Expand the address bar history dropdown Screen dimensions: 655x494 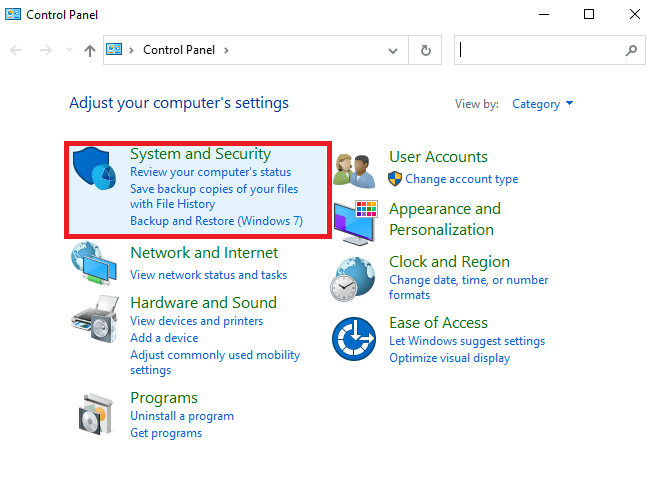point(393,51)
